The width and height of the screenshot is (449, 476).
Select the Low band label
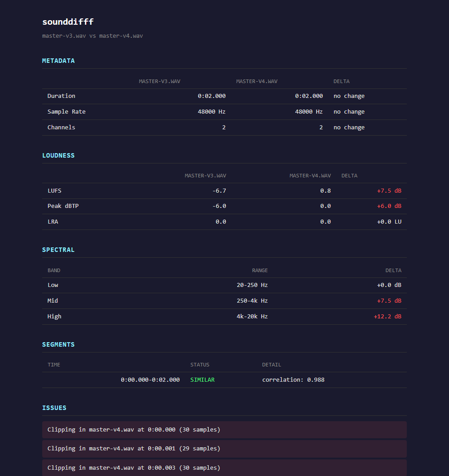[x=53, y=285]
